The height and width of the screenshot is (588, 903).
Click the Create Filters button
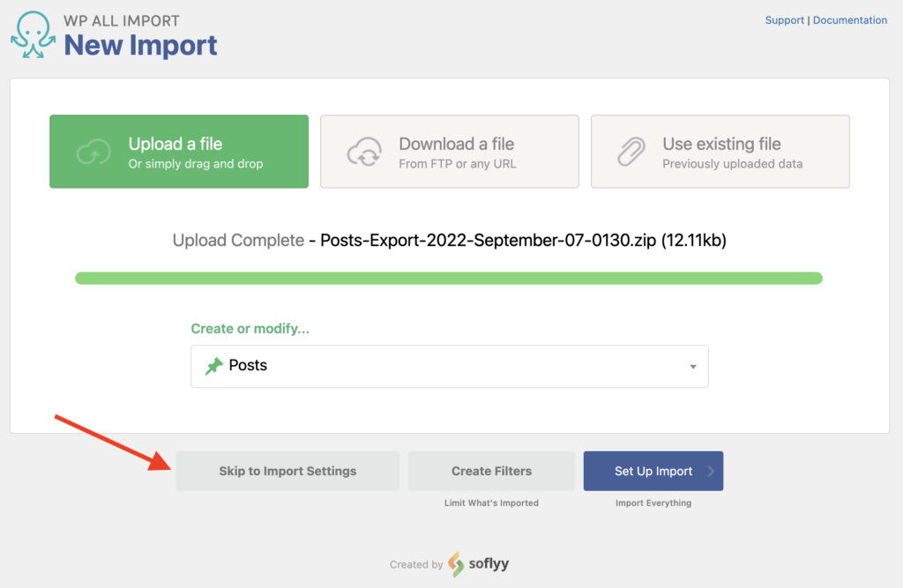491,471
